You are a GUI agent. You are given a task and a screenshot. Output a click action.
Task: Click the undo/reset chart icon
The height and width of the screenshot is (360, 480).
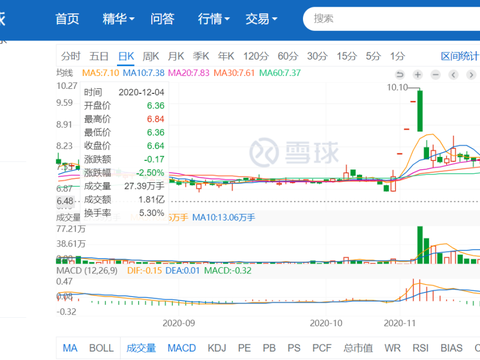coord(400,75)
